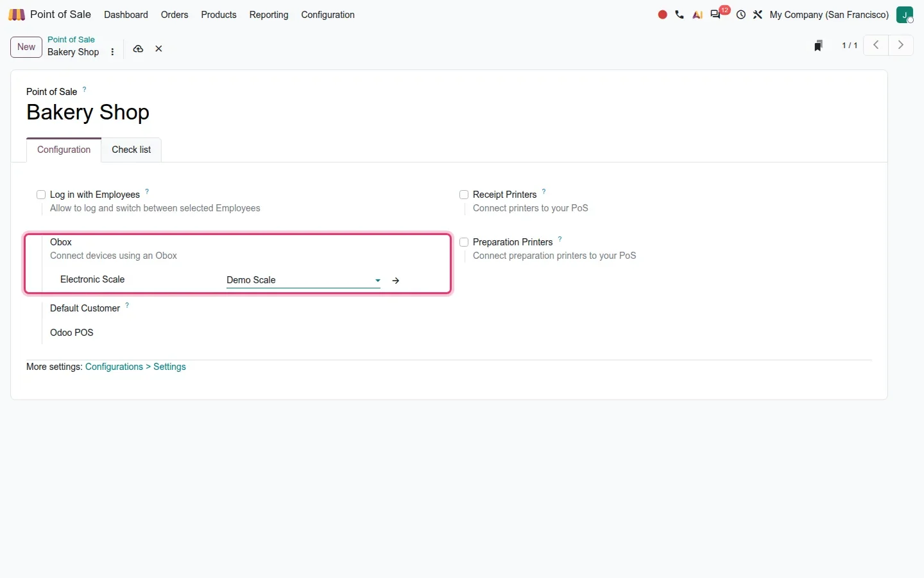Go to the previous record arrow
924x578 pixels.
876,45
